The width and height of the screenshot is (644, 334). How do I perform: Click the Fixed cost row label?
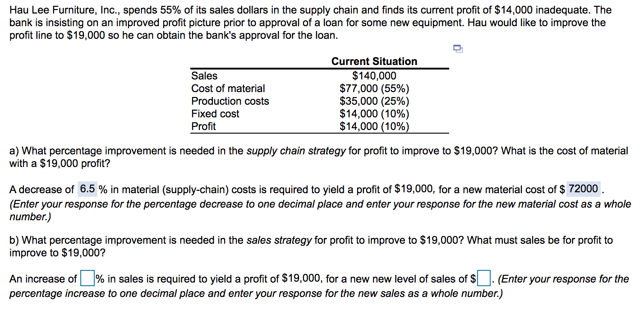(215, 113)
